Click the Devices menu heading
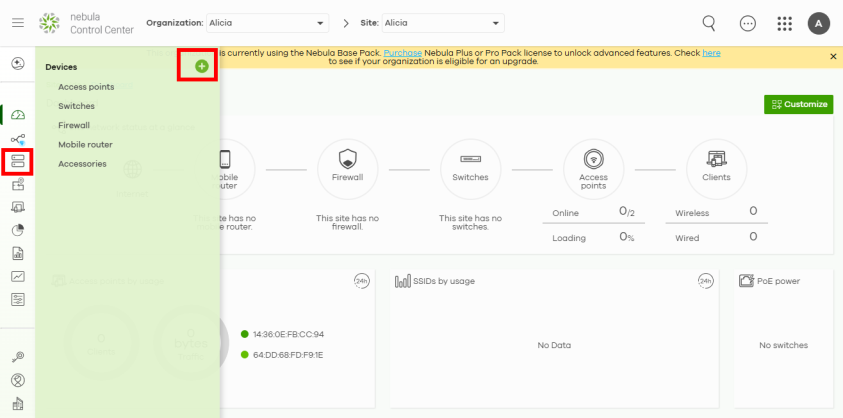 point(61,67)
